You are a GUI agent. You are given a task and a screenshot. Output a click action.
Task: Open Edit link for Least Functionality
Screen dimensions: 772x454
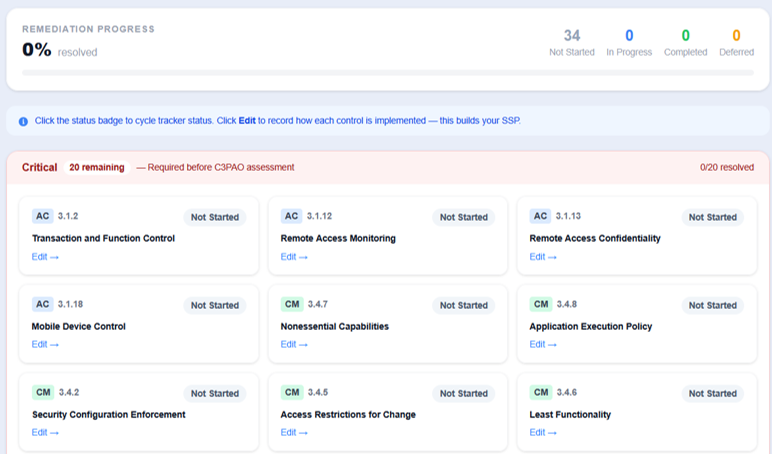(x=543, y=432)
